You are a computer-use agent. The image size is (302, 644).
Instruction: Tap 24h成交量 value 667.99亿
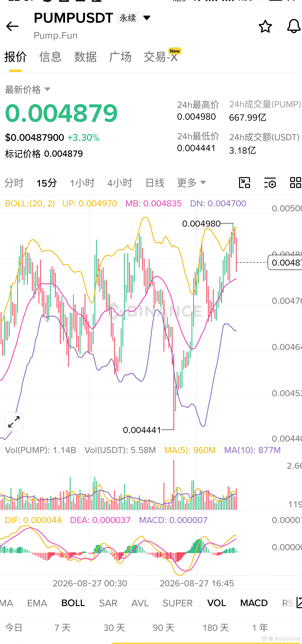point(248,117)
